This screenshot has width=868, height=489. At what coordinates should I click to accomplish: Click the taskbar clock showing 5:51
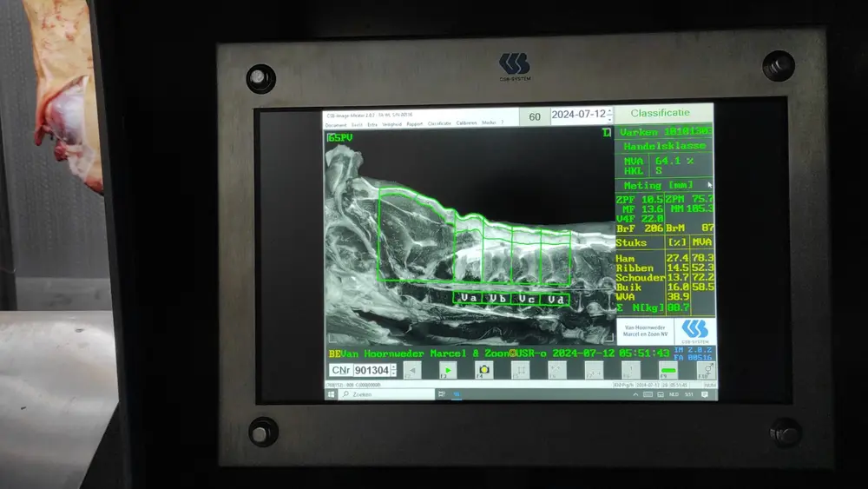point(689,394)
